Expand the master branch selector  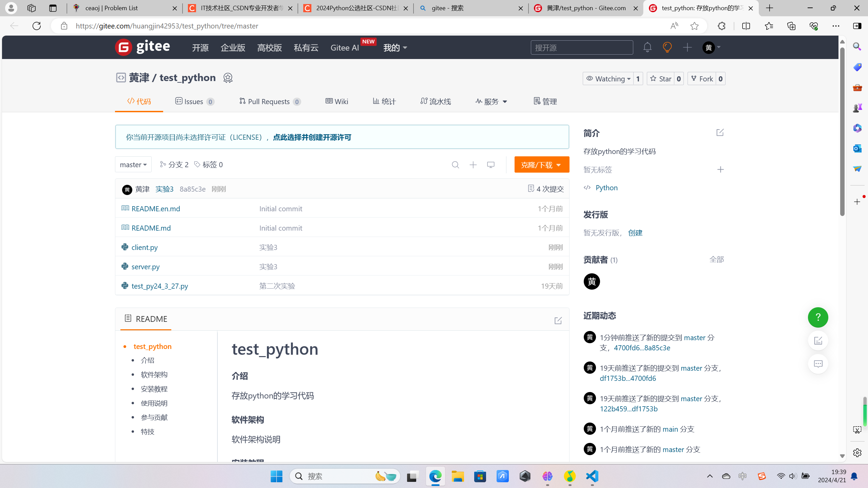click(133, 164)
